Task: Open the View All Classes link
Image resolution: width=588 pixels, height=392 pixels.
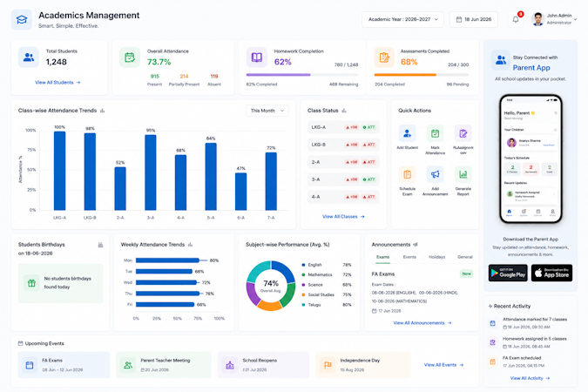Action: (x=343, y=217)
